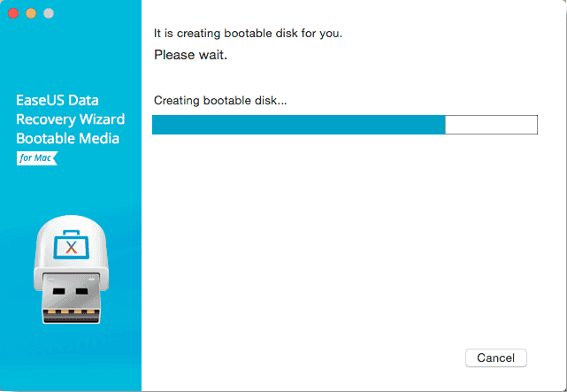Click the "Please wait." message
This screenshot has height=392, width=567.
click(x=190, y=55)
